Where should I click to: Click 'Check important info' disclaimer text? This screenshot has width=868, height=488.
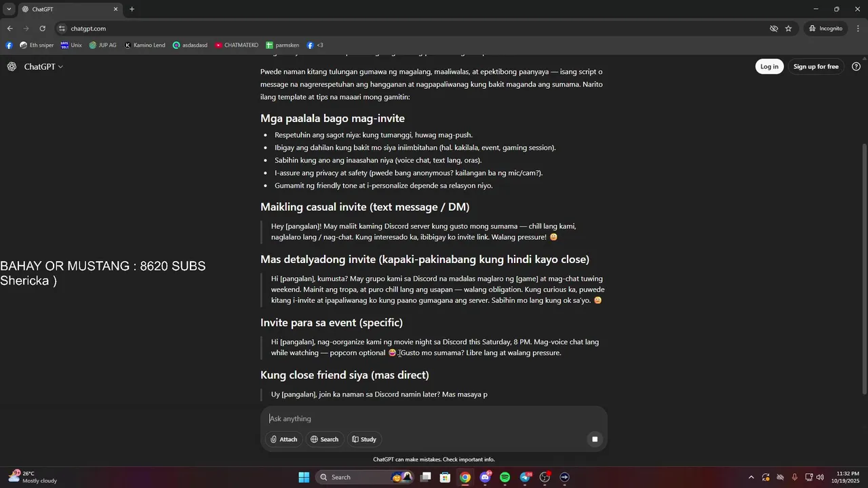tap(469, 460)
